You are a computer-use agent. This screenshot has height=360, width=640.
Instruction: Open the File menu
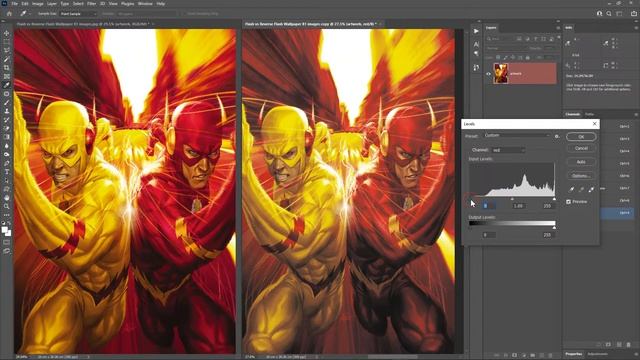pos(14,4)
